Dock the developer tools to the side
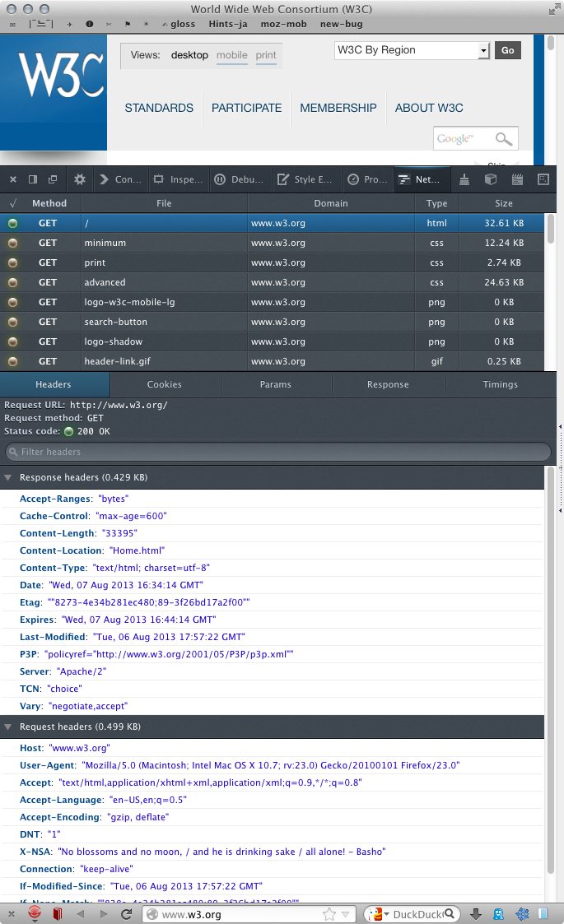Image resolution: width=564 pixels, height=924 pixels. click(x=32, y=179)
